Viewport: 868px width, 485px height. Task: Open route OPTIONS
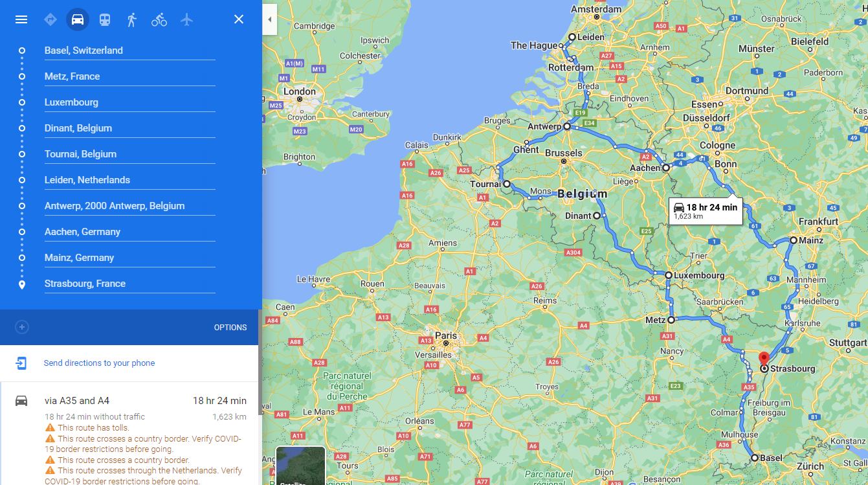pyautogui.click(x=230, y=328)
